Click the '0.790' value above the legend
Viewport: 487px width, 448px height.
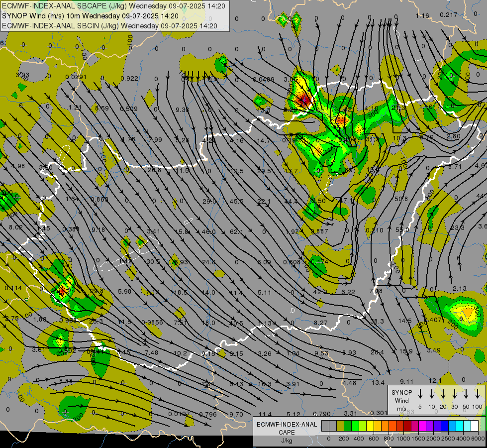[322, 414]
